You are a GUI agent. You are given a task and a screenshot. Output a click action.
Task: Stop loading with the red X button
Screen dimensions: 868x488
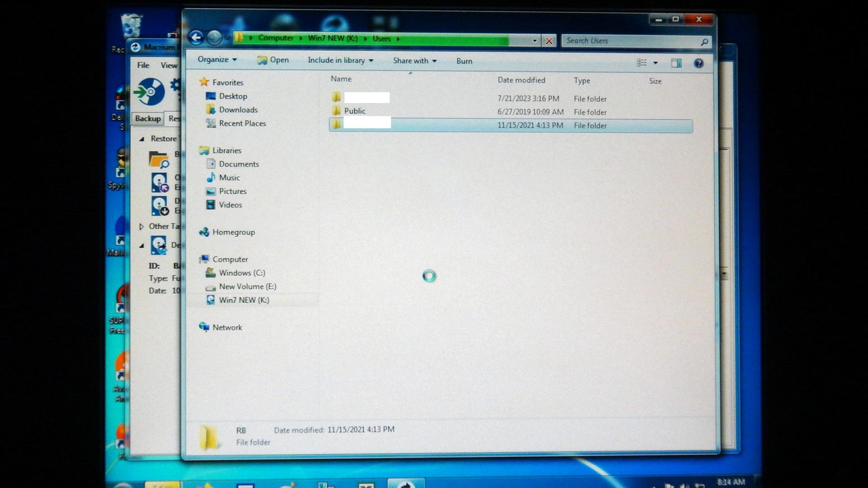[x=549, y=41]
